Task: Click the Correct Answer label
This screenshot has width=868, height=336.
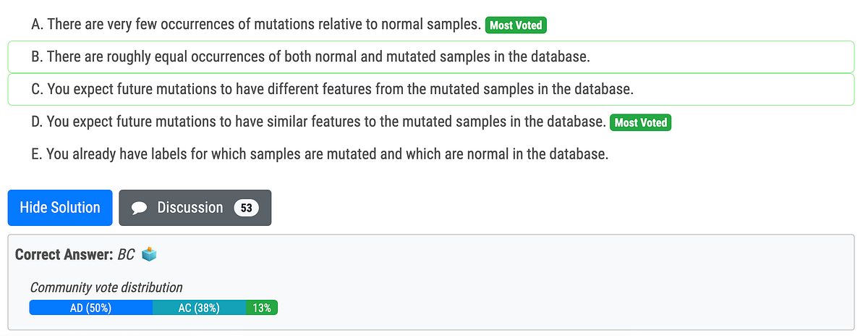Action: coord(64,255)
